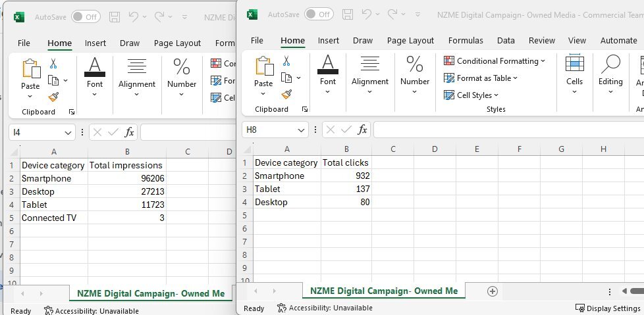
Task: Click Display Settings in status bar
Action: coord(607,308)
